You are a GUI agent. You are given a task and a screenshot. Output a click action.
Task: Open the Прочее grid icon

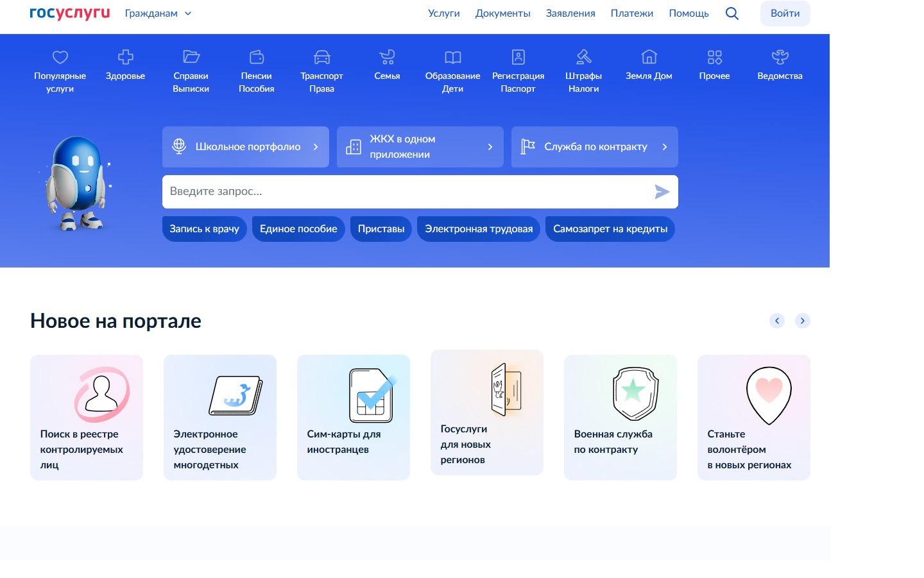click(x=715, y=57)
